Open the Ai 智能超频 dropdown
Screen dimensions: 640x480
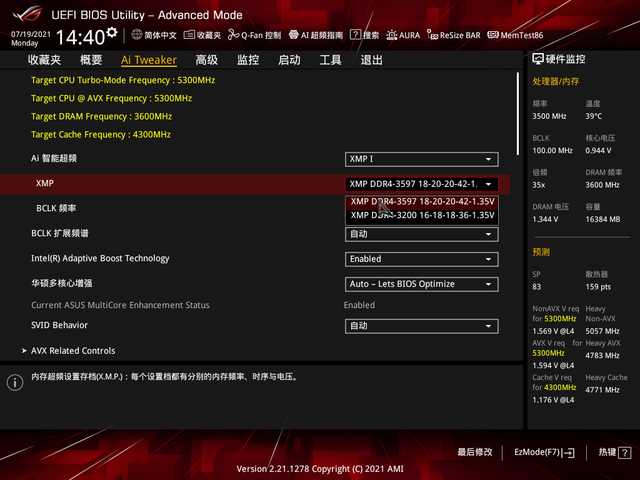(421, 159)
